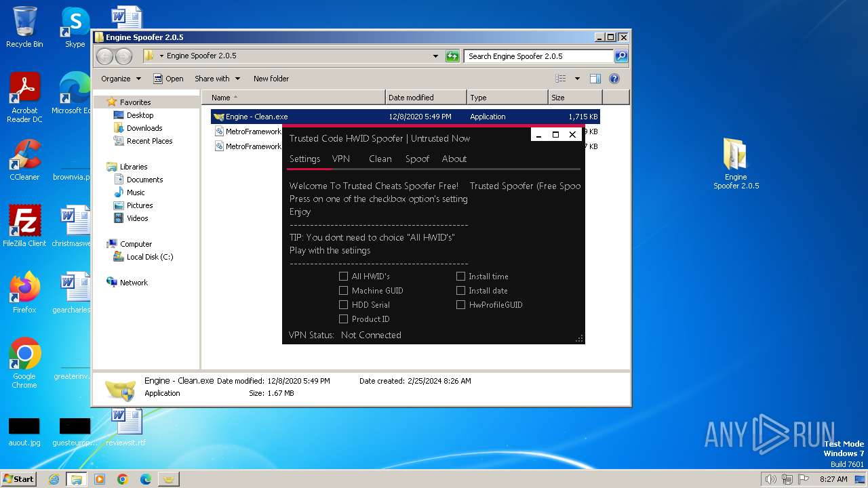Click the taskbar clock showing 8:27 AM
This screenshot has width=868, height=488.
point(833,479)
